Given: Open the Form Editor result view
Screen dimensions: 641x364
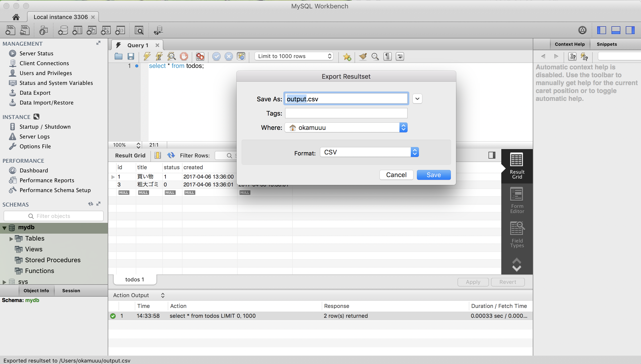Looking at the screenshot, I should pos(517,200).
